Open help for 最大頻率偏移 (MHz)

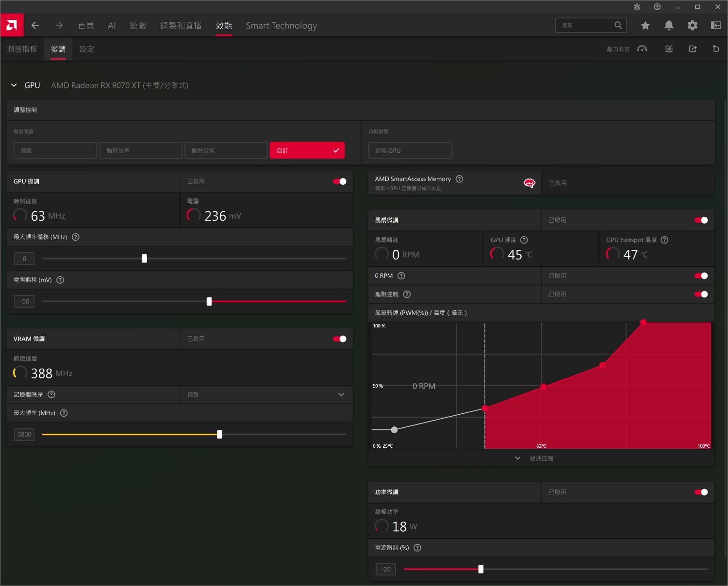click(76, 237)
